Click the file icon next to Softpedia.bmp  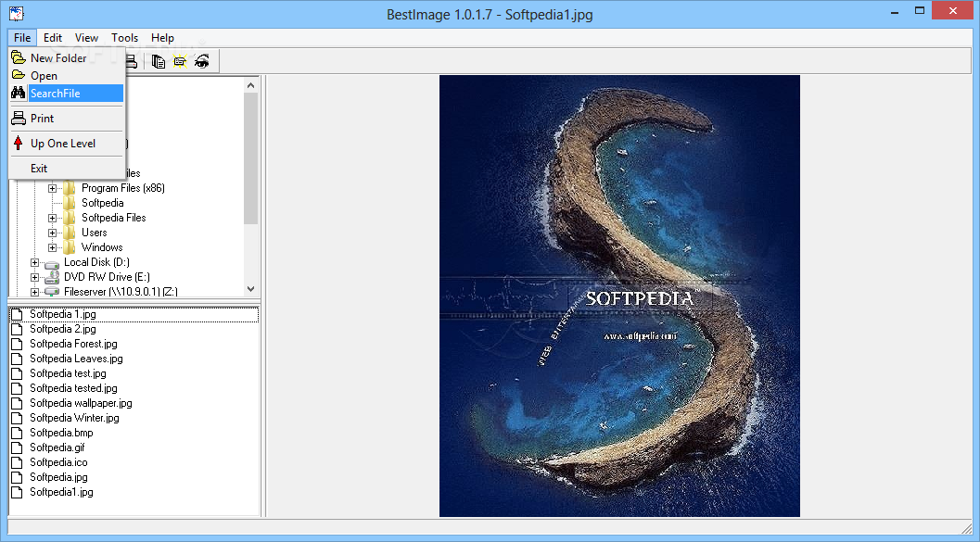tap(18, 433)
